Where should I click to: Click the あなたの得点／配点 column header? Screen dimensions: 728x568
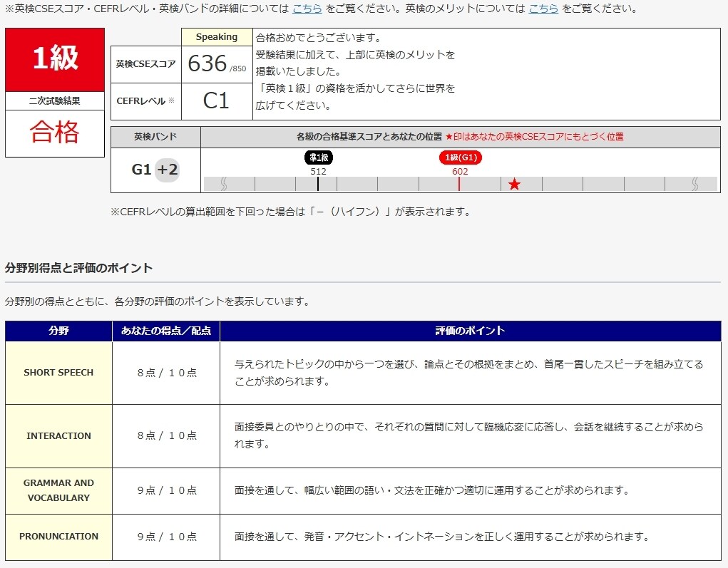coord(166,331)
